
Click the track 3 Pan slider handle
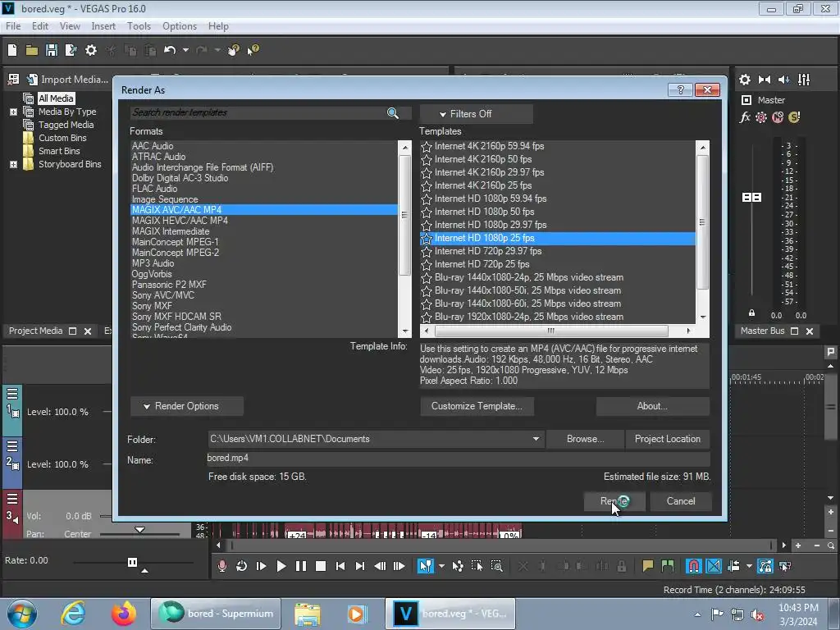point(139,530)
